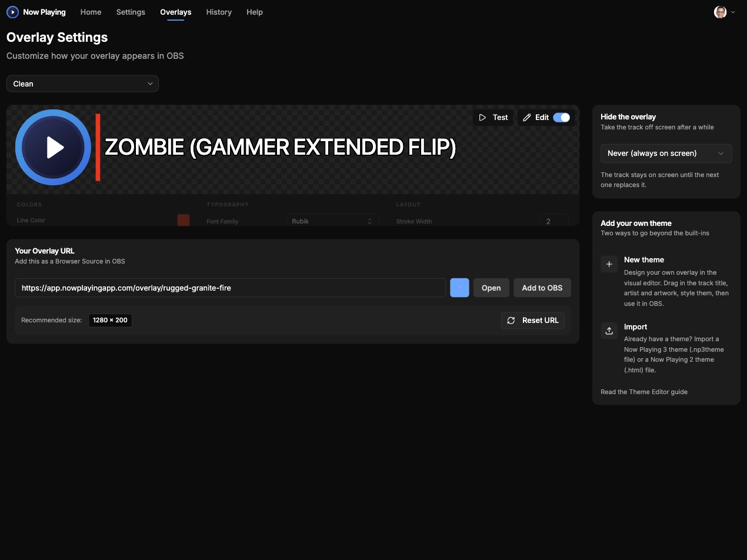The width and height of the screenshot is (747, 560).
Task: Open the Font Family Rubik selector
Action: click(332, 221)
